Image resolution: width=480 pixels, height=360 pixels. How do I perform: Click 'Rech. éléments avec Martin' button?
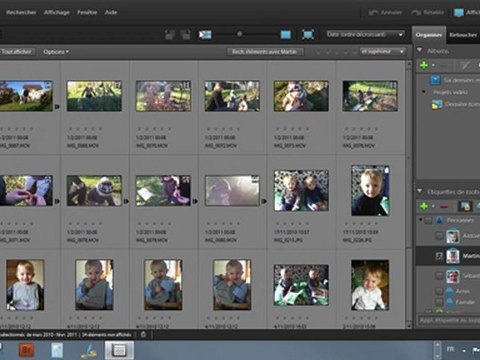coord(265,52)
